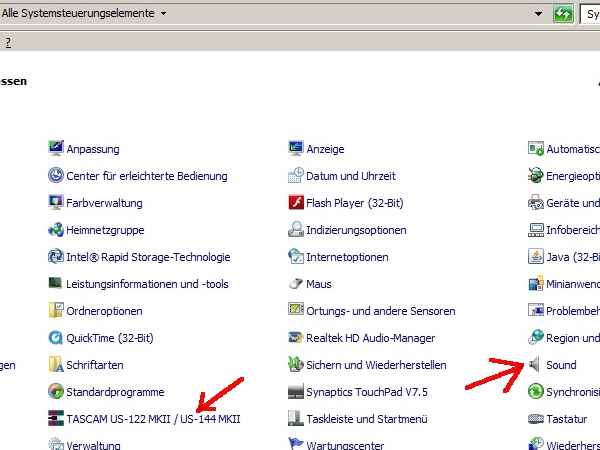This screenshot has width=600, height=450.
Task: Click the Maus mouse icon
Action: point(296,284)
